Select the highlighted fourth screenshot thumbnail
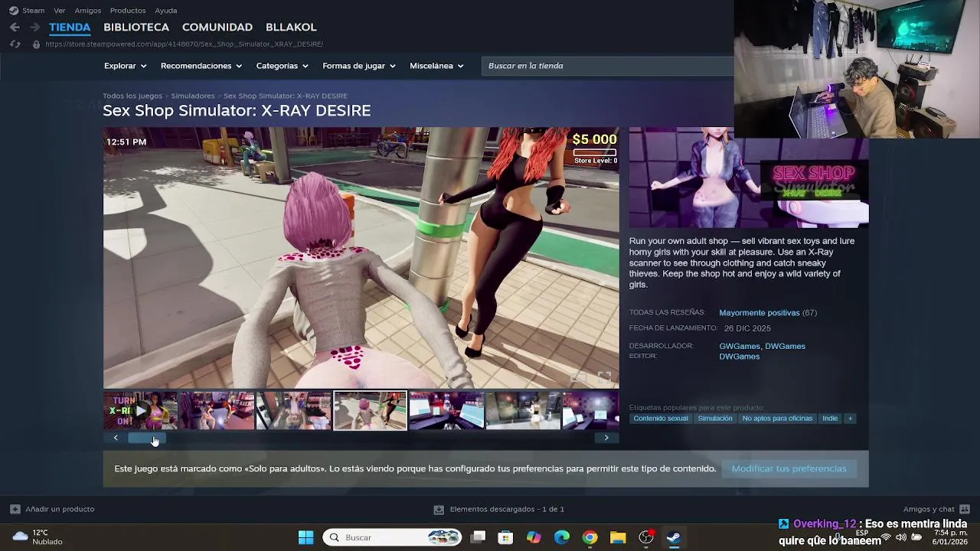 370,411
